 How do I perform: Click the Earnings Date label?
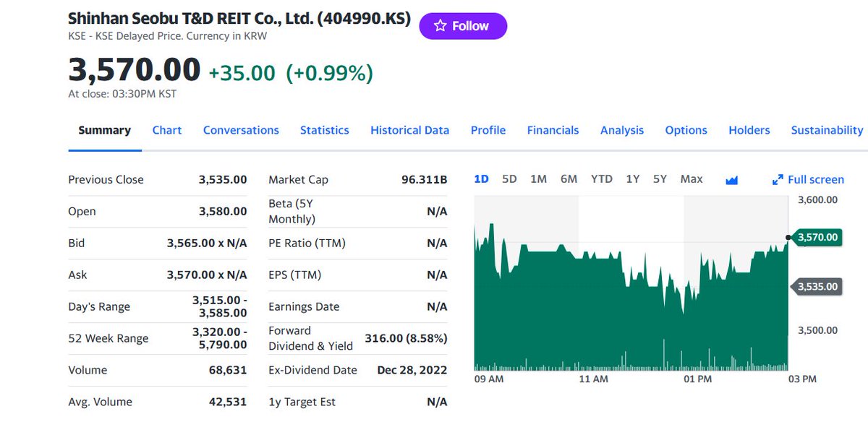click(x=304, y=307)
